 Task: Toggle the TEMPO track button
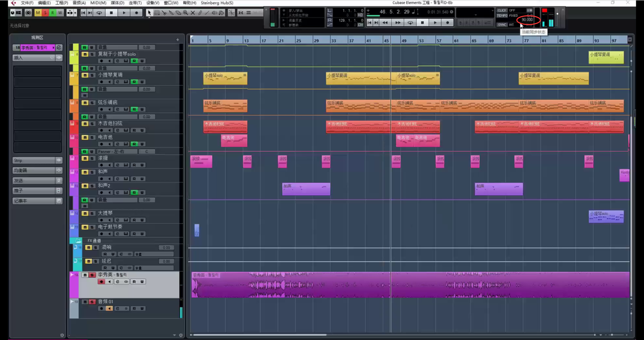click(x=502, y=15)
